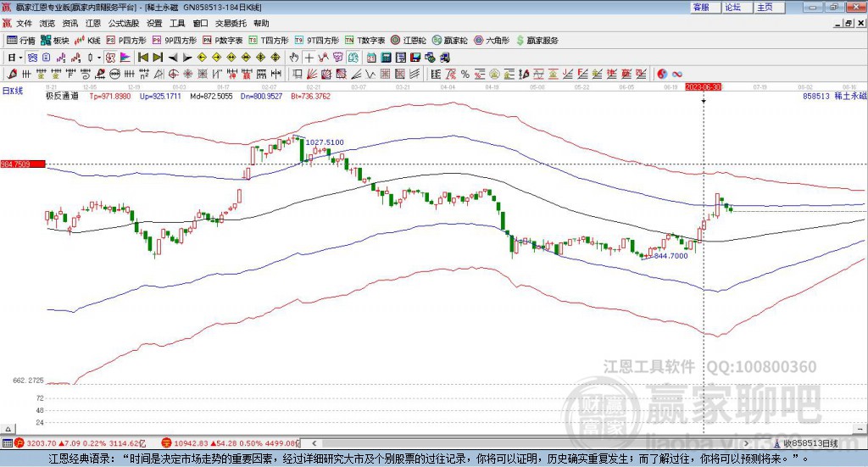
Task: Open the 工具 menu
Action: 177,23
